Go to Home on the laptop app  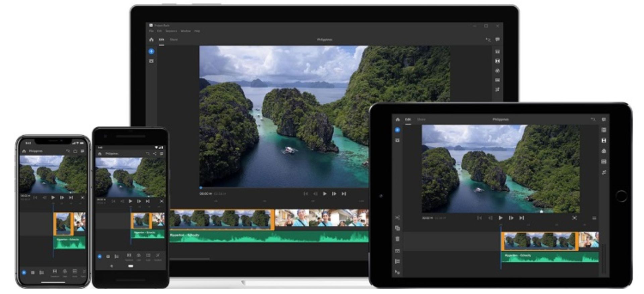point(151,40)
